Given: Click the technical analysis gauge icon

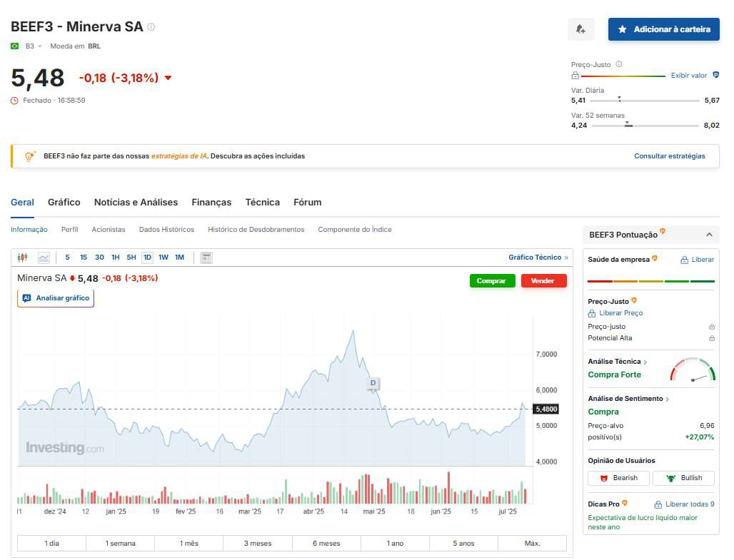Looking at the screenshot, I should click(x=693, y=370).
